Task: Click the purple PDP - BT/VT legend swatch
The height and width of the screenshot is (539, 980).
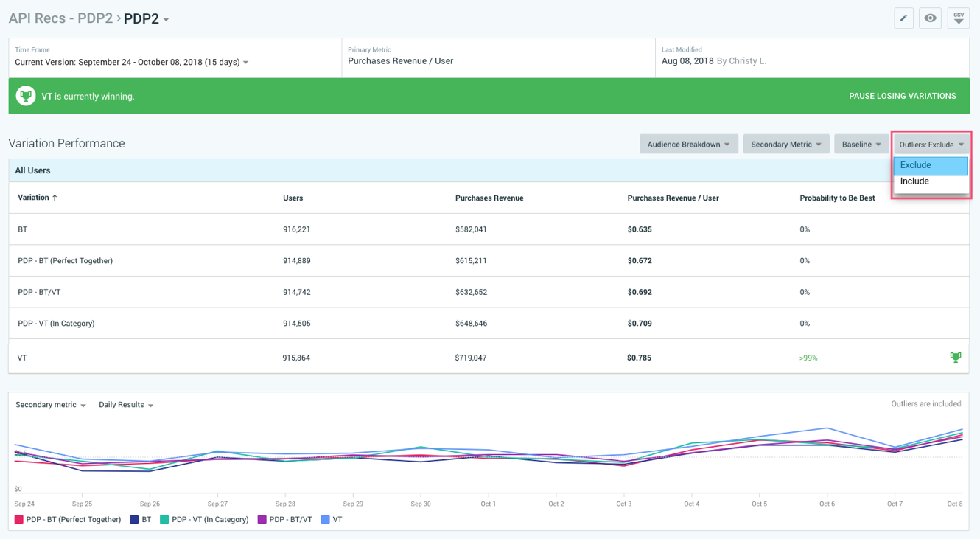Action: 262,520
